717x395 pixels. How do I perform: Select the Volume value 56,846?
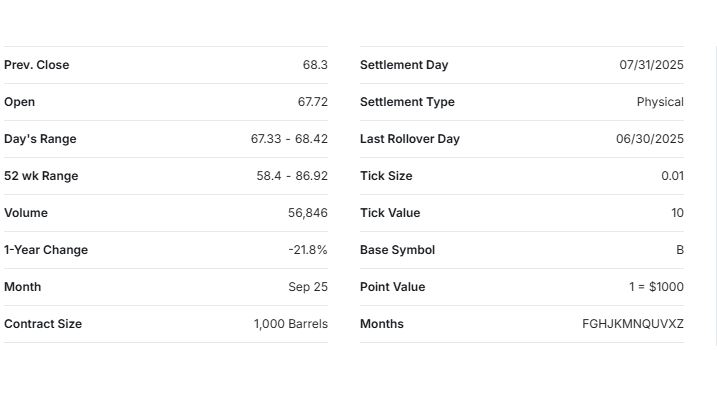[308, 213]
